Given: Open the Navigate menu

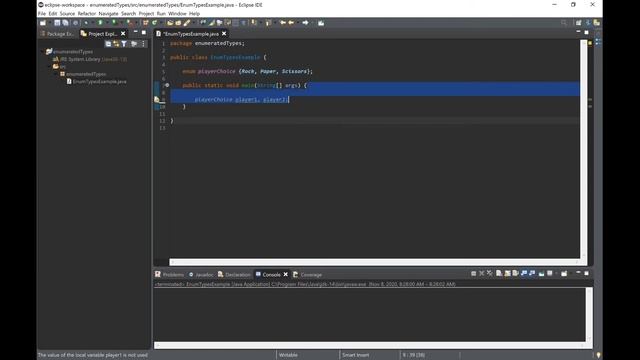Looking at the screenshot, I should coord(108,13).
